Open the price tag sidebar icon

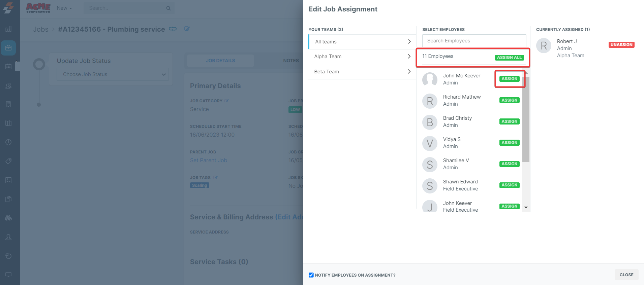(8, 161)
